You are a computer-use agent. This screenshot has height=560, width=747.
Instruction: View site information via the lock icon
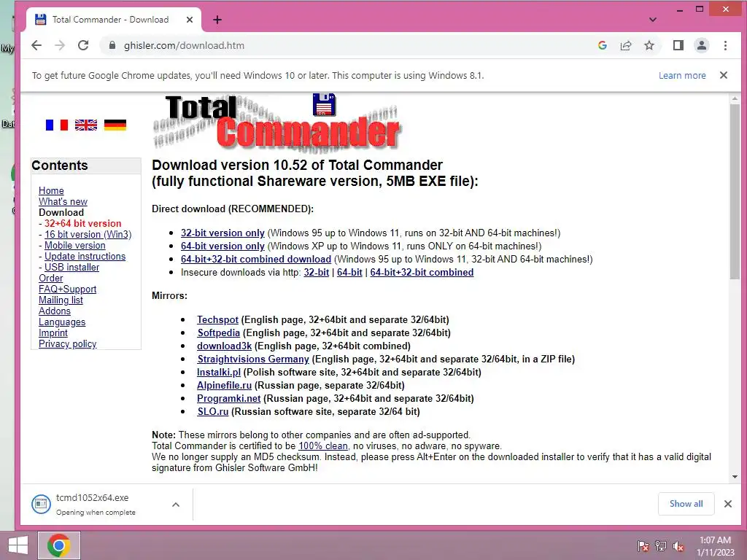tap(112, 45)
